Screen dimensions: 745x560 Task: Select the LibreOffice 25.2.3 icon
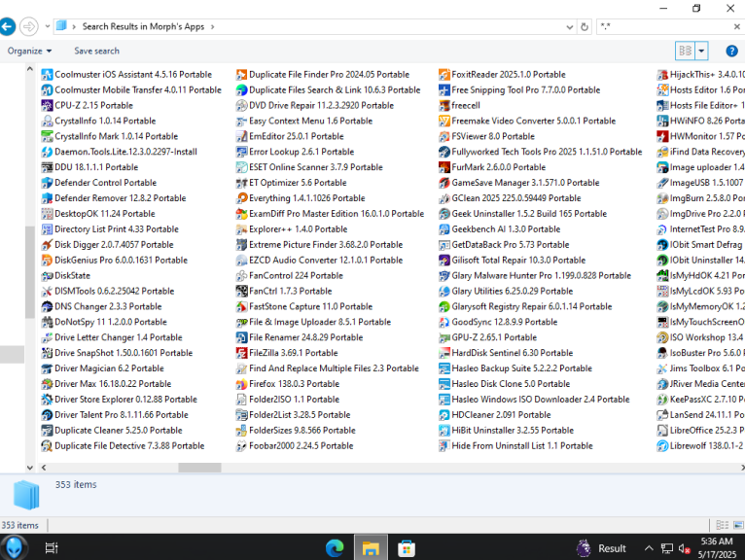click(662, 431)
